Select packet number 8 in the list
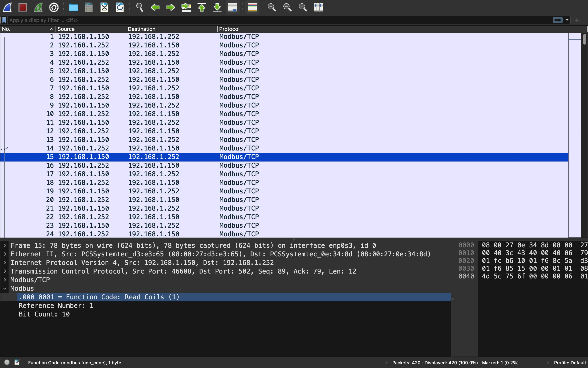Screen dimensions: 588x368 [284, 97]
